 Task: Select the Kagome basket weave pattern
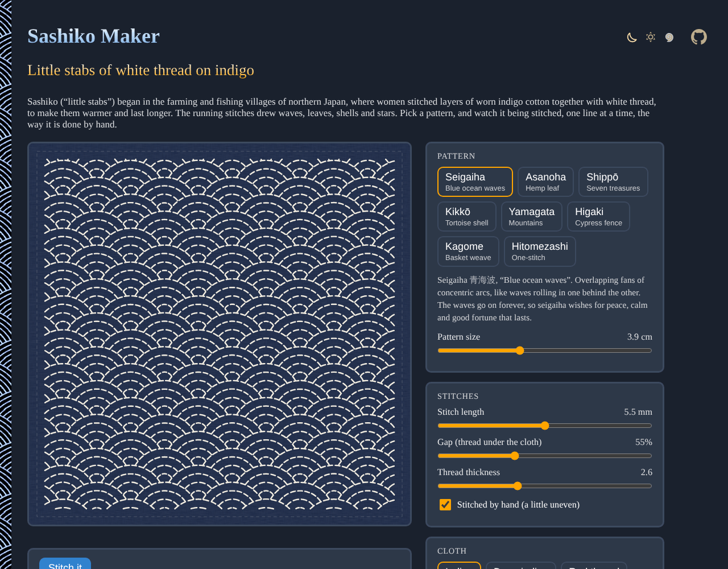pos(468,251)
